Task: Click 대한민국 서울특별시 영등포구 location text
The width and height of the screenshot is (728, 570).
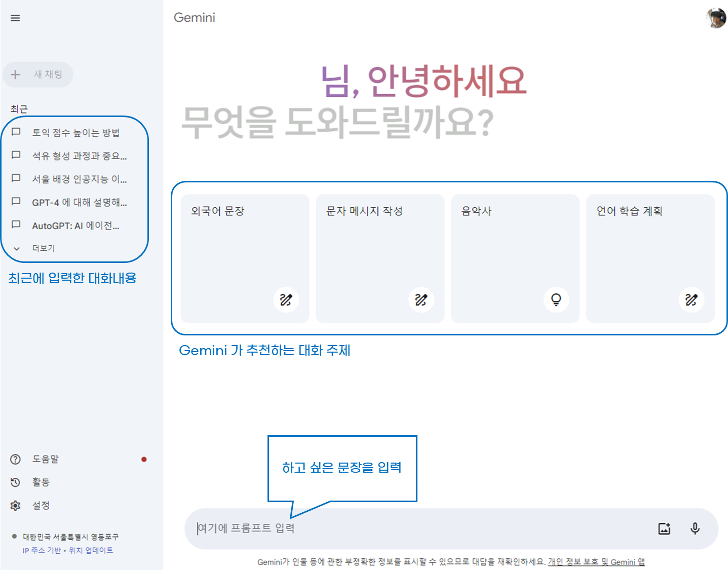Action: (70, 537)
